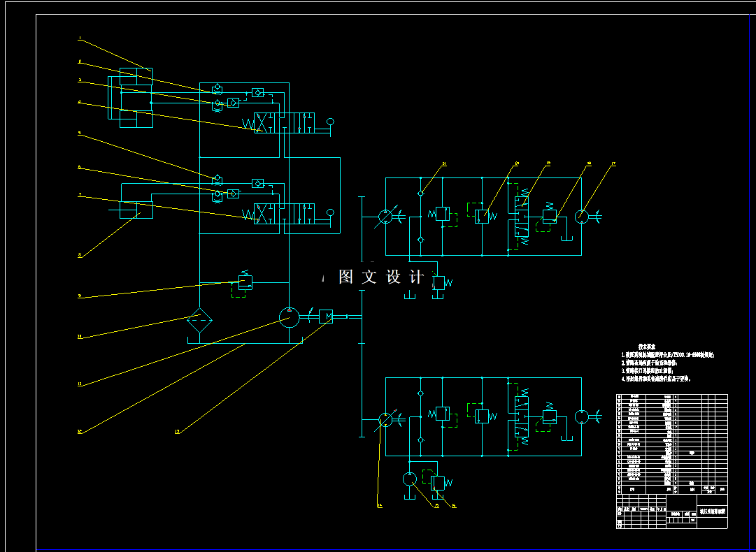Select the electric motor M symbol
The width and height of the screenshot is (756, 552).
[x=326, y=316]
